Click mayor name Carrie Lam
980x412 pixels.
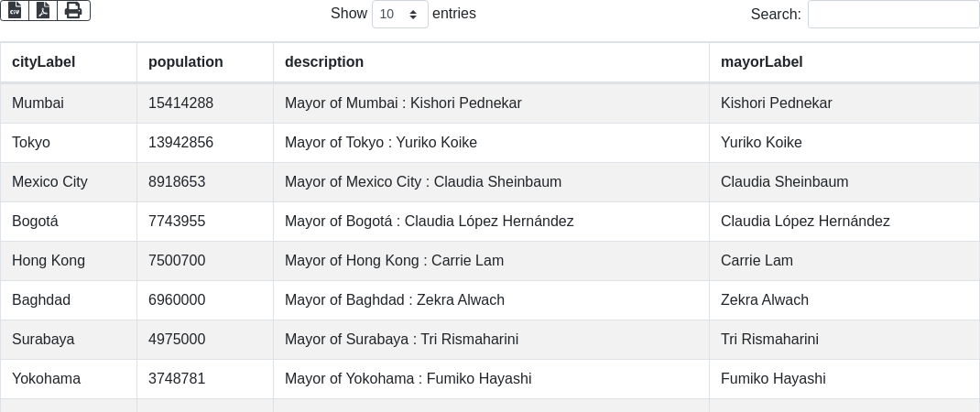[x=757, y=261]
